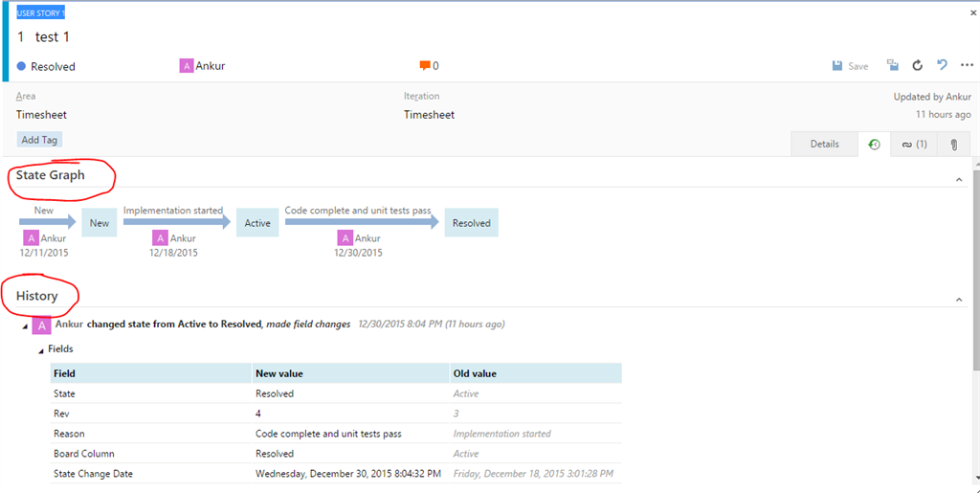Screen dimensions: 980x493
Task: Click Wednesday, December 30, 2015 8:04:32 PM
Action: pos(348,474)
